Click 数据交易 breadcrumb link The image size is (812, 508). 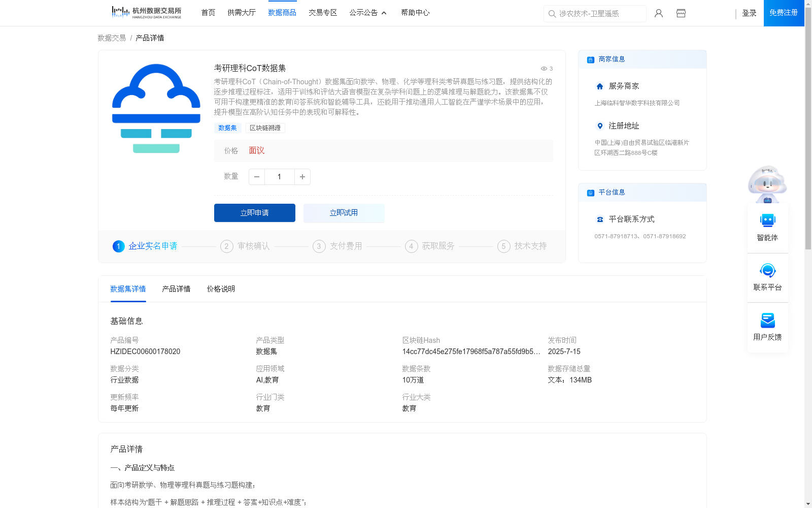coord(112,38)
